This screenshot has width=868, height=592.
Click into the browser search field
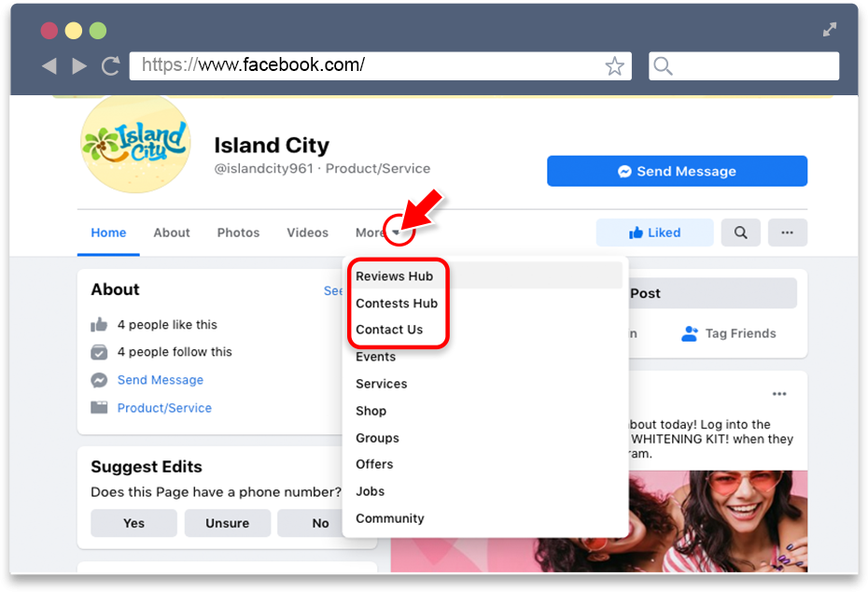[744, 66]
